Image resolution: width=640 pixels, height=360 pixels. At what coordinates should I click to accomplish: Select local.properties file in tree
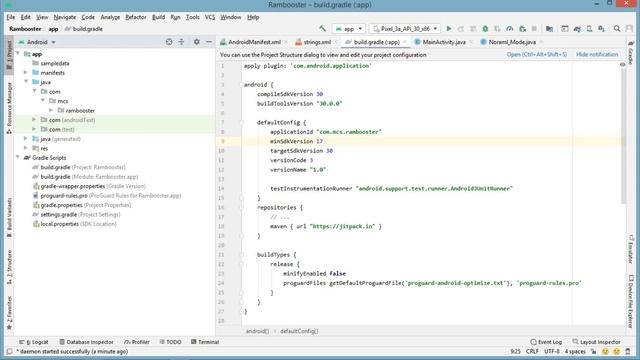coord(75,224)
